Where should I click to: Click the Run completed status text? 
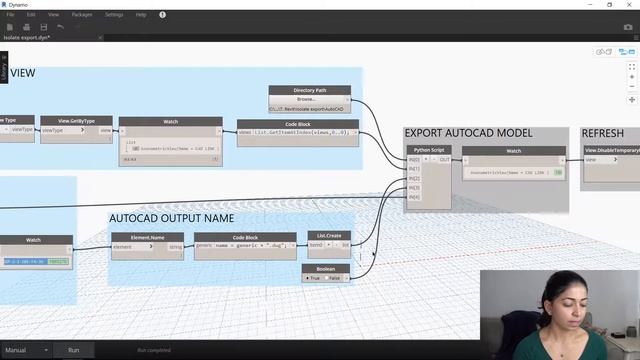(154, 350)
